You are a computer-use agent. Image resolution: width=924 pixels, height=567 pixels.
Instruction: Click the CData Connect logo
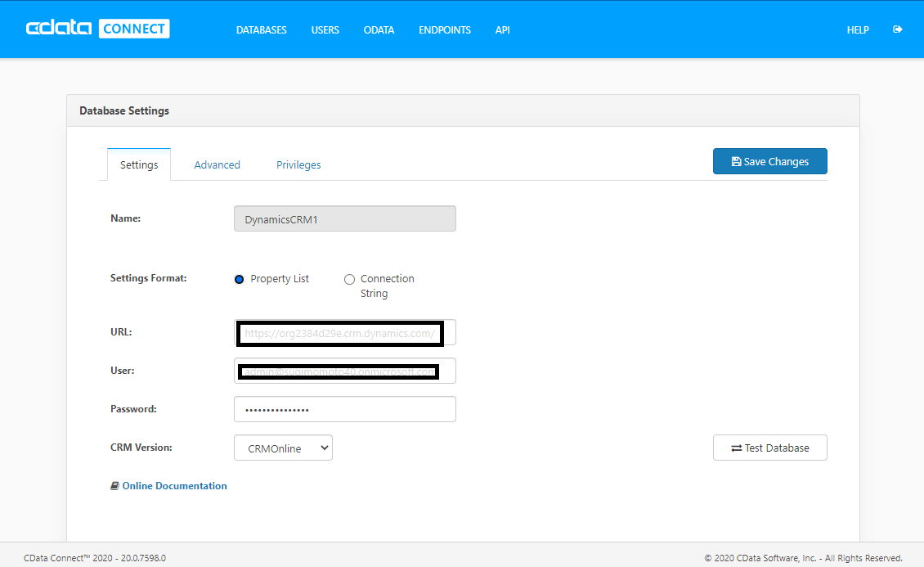pyautogui.click(x=98, y=29)
